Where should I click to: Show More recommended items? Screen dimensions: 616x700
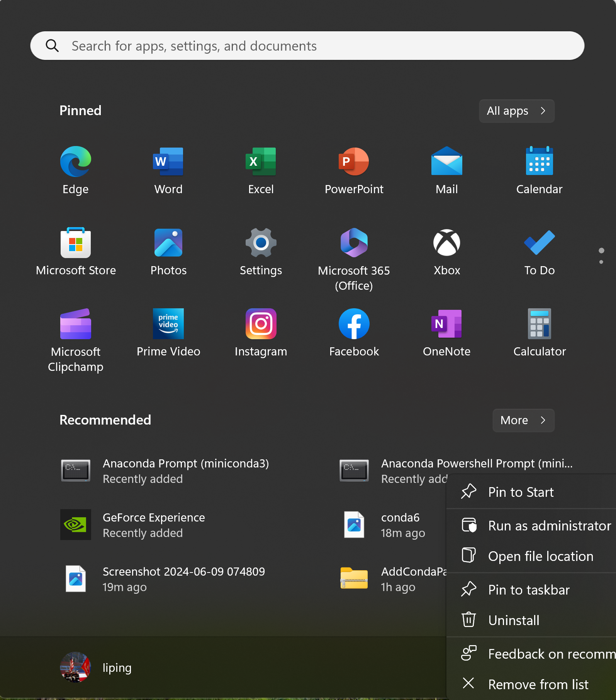pos(523,420)
